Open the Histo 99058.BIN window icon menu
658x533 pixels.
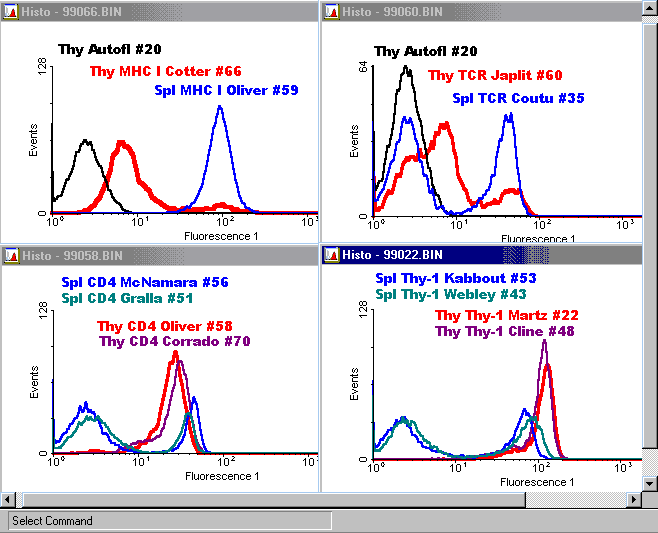coord(11,255)
